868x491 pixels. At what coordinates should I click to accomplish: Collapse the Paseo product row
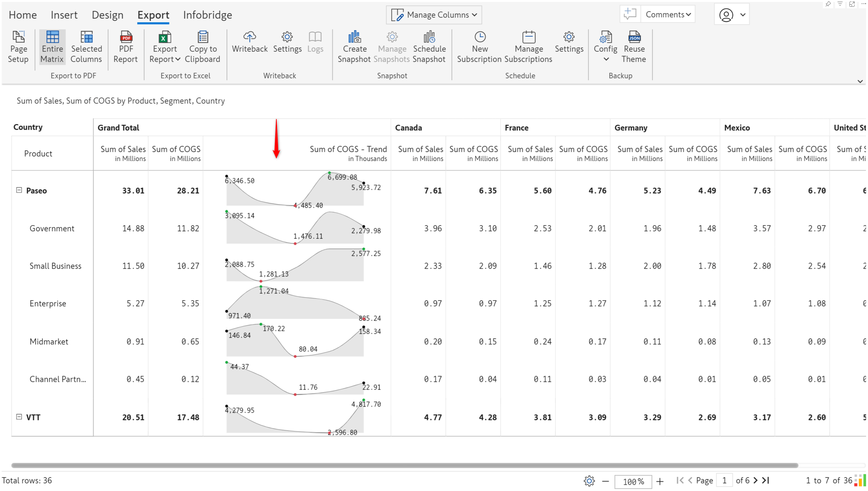click(x=19, y=190)
